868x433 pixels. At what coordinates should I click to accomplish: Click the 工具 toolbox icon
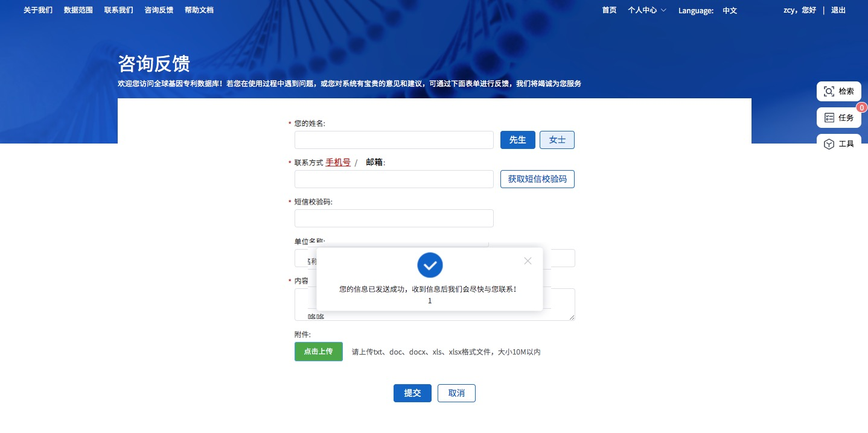(x=829, y=144)
